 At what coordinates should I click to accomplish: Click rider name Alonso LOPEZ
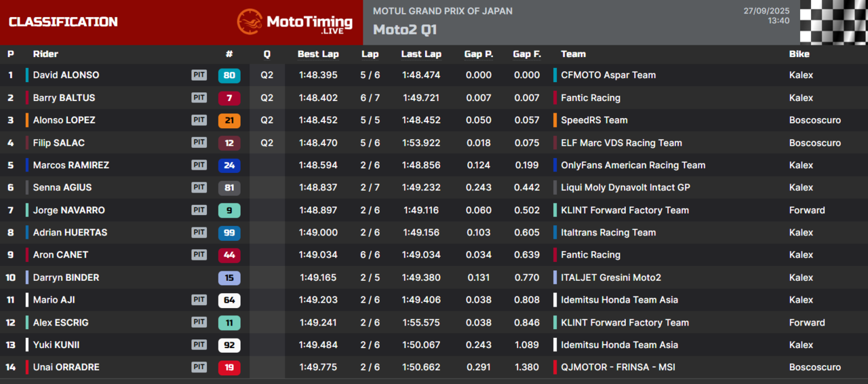pyautogui.click(x=64, y=120)
